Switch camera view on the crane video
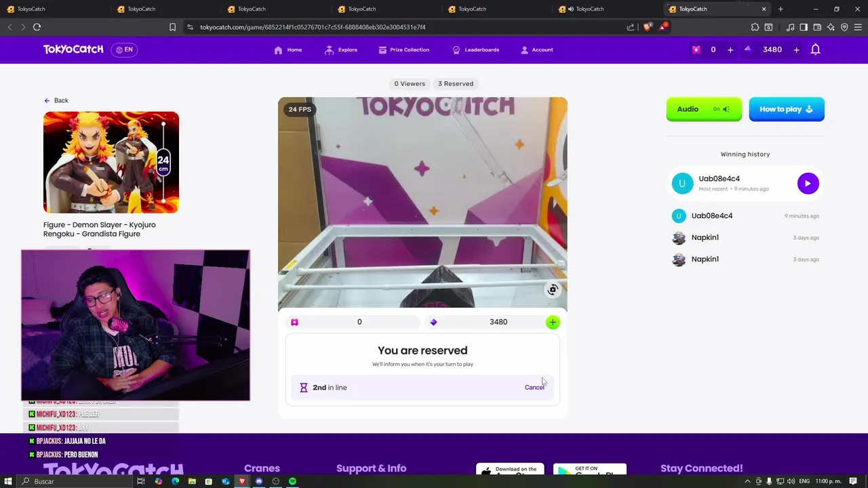This screenshot has width=868, height=488. coord(553,290)
